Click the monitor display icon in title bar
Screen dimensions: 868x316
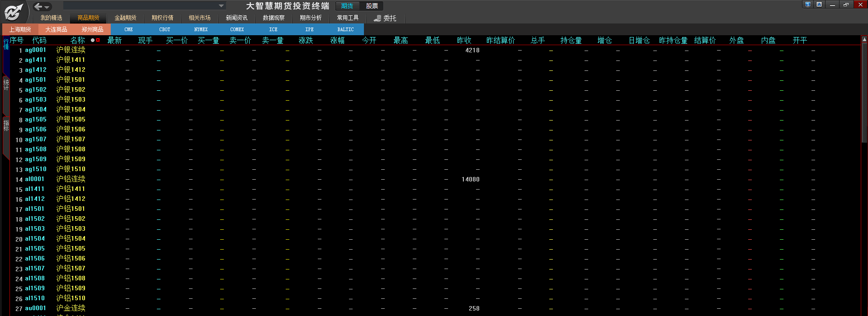pyautogui.click(x=808, y=5)
